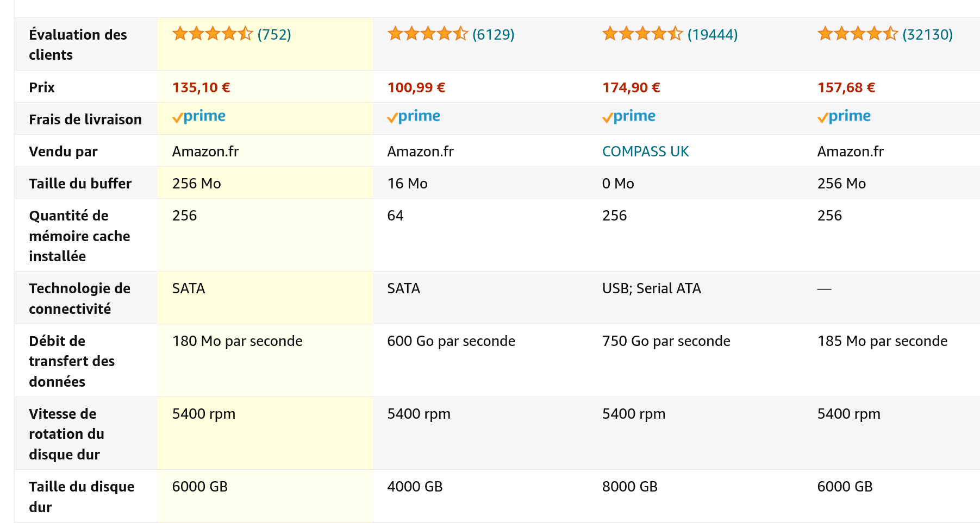Click the star rating icons above (752)

tap(213, 34)
